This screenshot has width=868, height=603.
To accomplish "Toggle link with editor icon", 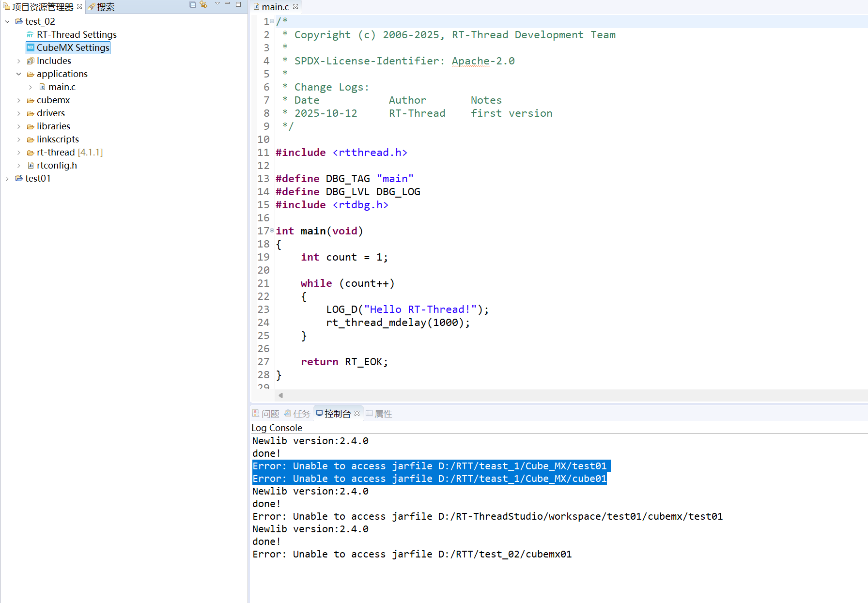I will click(203, 5).
